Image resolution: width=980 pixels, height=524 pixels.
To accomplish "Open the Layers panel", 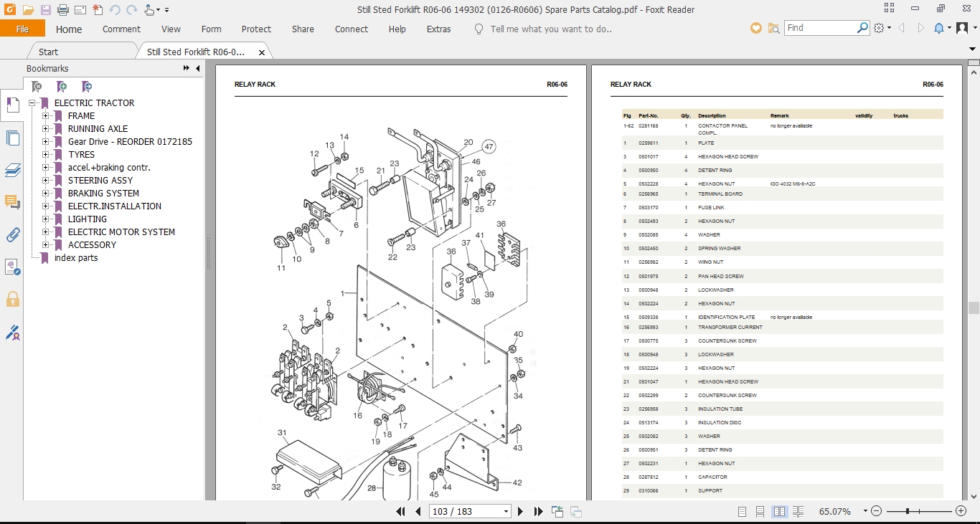I will click(x=12, y=170).
